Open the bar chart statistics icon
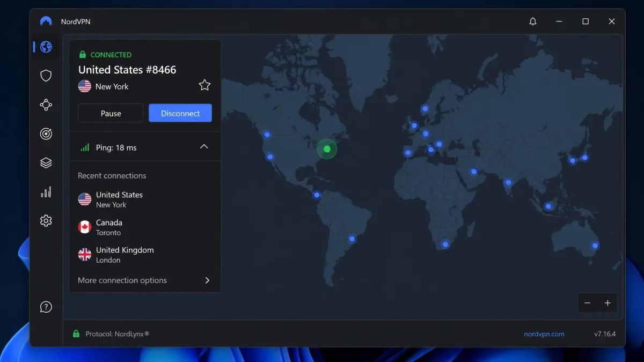The height and width of the screenshot is (362, 644). point(46,192)
